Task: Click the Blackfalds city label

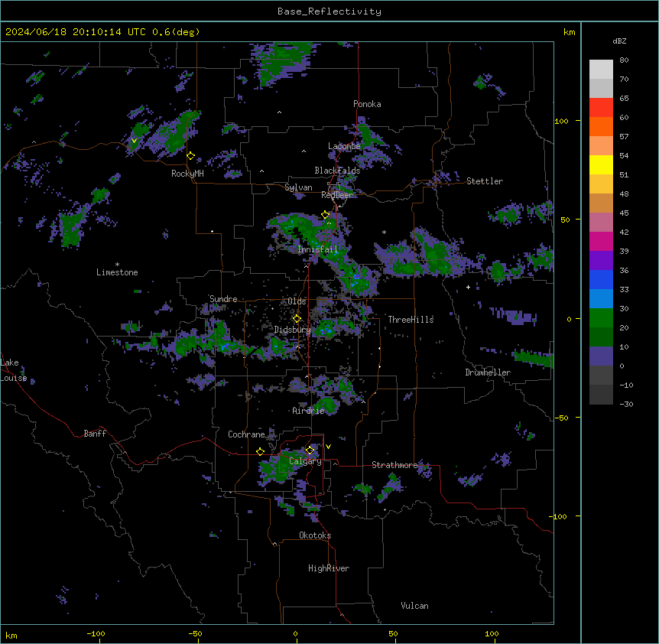Action: (337, 171)
